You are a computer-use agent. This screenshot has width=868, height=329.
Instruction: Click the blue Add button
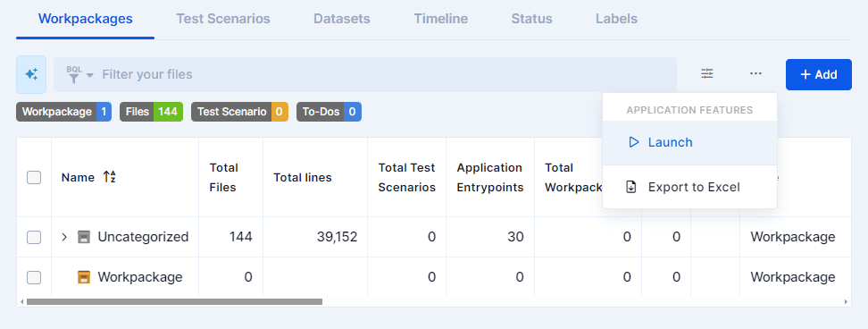(818, 74)
